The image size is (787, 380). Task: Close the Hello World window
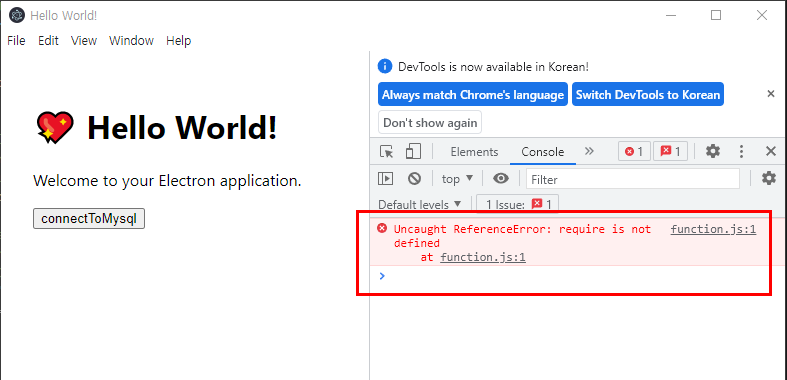click(x=761, y=16)
